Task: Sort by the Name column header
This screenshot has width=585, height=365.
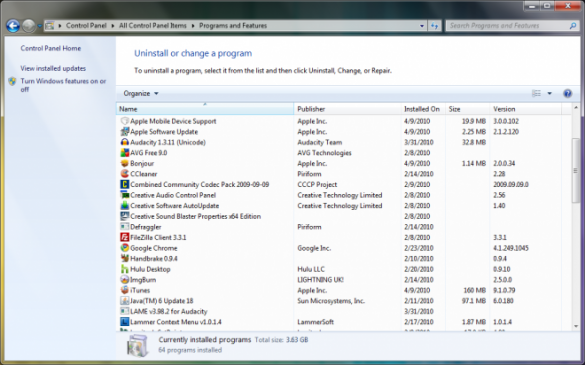Action: 205,109
